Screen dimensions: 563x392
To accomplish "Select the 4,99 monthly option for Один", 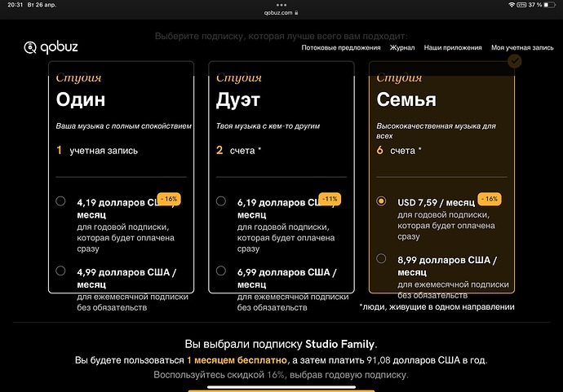I will point(60,271).
